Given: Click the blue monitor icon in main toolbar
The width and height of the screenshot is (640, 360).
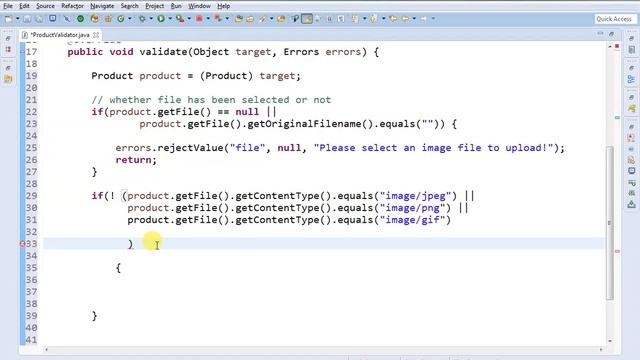Looking at the screenshot, I should [53, 19].
